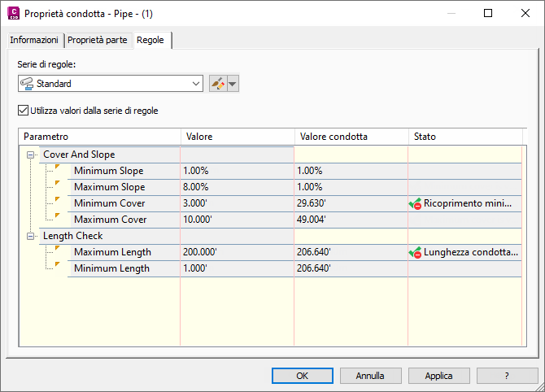
Task: Click the Minimum Slope rule marker icon
Action: (58, 168)
